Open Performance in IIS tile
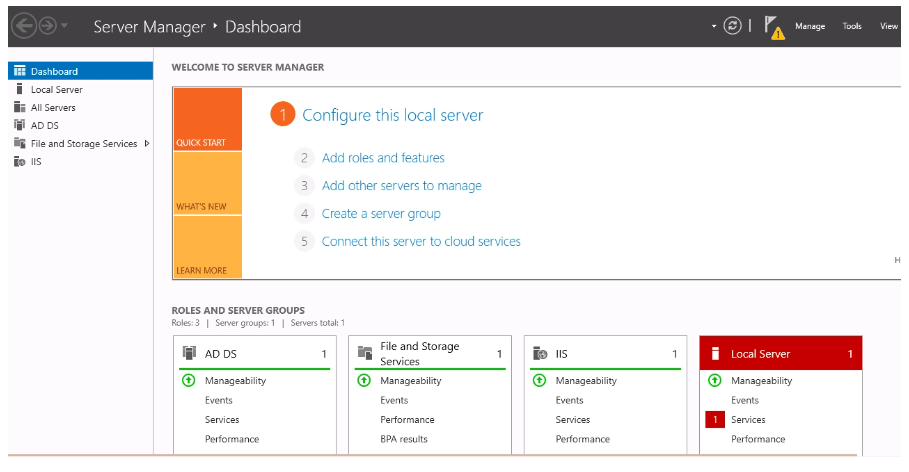This screenshot has width=909, height=472. 583,439
